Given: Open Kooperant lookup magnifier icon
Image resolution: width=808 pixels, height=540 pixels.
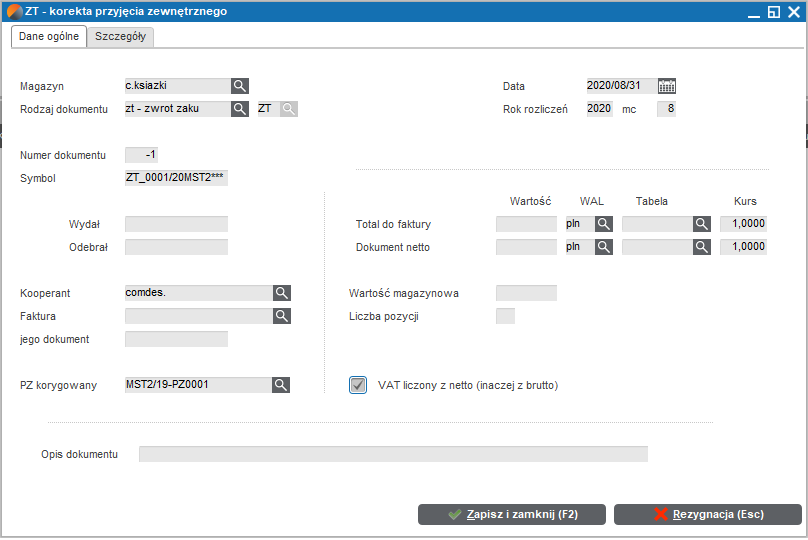Looking at the screenshot, I should click(x=281, y=293).
